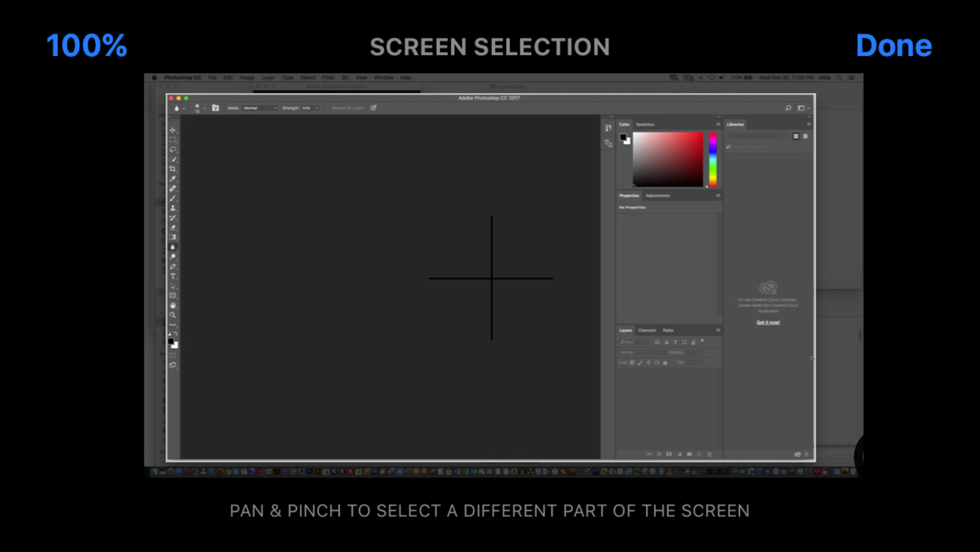Switch to the Channels tab
This screenshot has width=980, height=552.
[647, 330]
